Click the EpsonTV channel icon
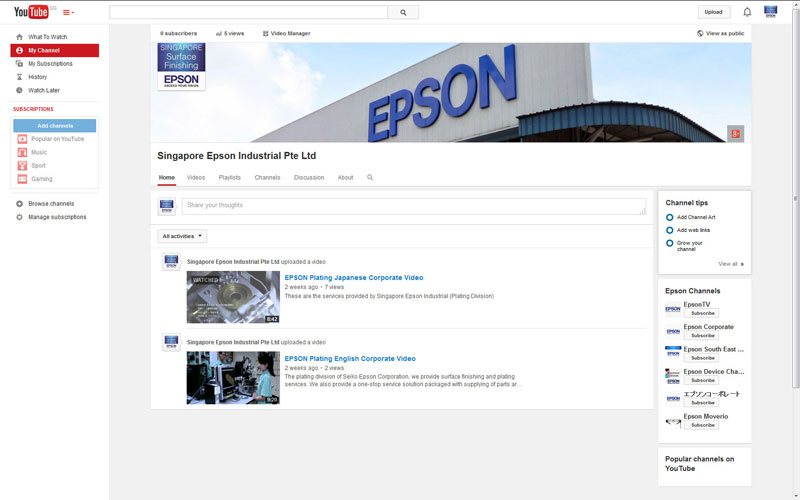 (673, 309)
